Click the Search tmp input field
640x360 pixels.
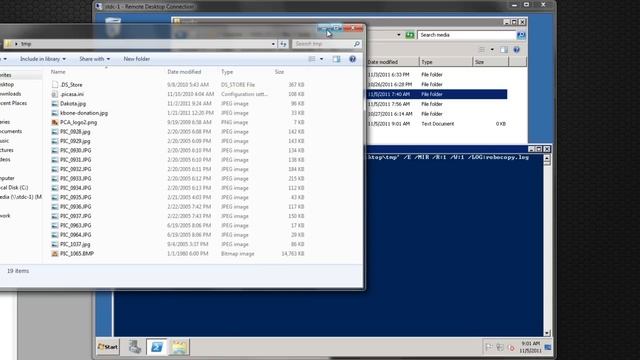(322, 44)
